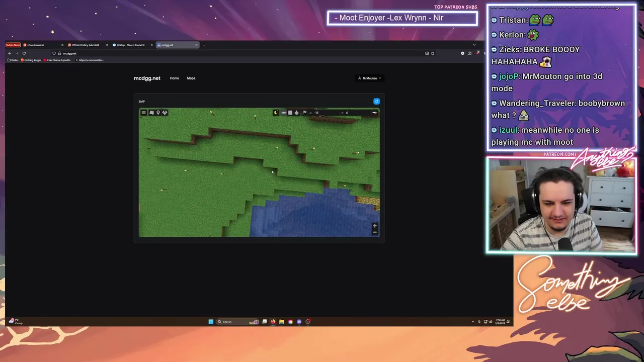Expand the list-all-tabs chevron in browser

(474, 45)
